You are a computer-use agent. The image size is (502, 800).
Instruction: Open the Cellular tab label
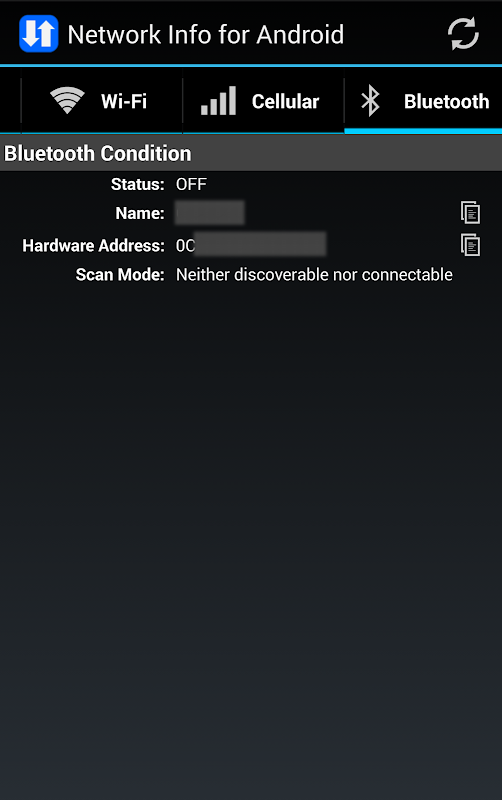point(286,101)
